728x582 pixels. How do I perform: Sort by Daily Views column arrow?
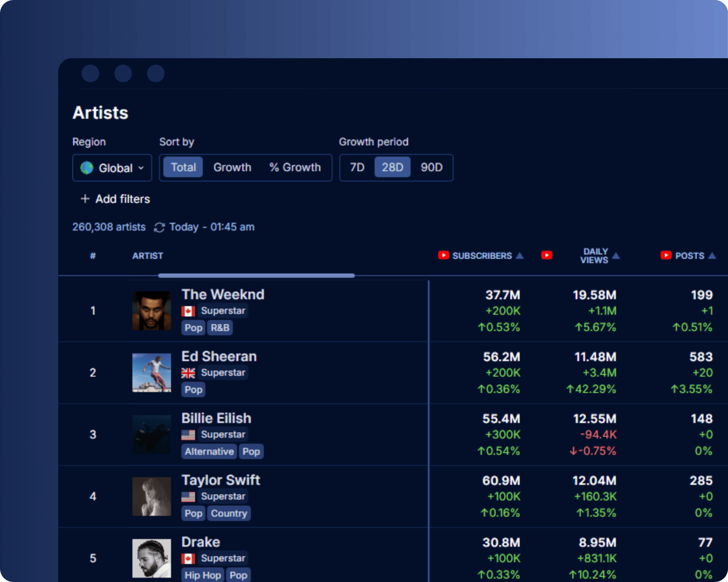(616, 255)
